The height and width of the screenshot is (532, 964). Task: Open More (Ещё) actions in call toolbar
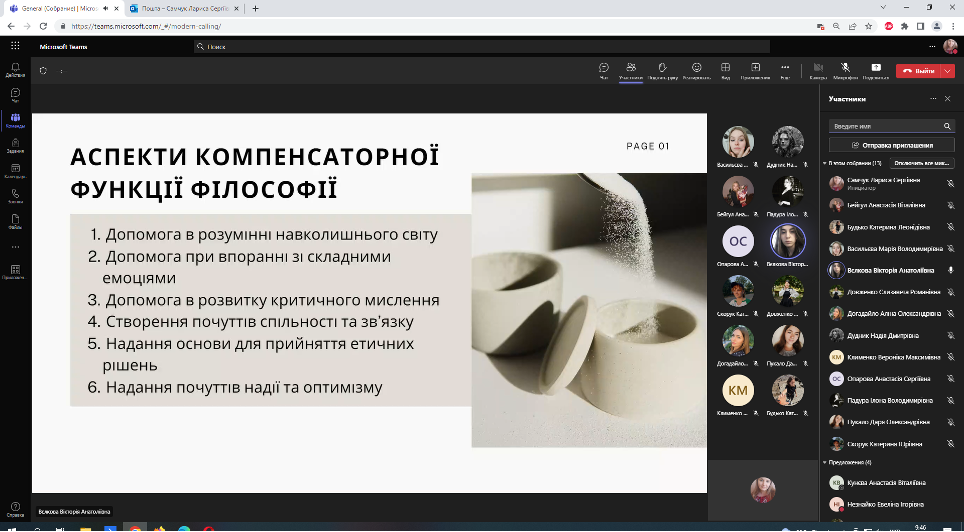point(785,71)
